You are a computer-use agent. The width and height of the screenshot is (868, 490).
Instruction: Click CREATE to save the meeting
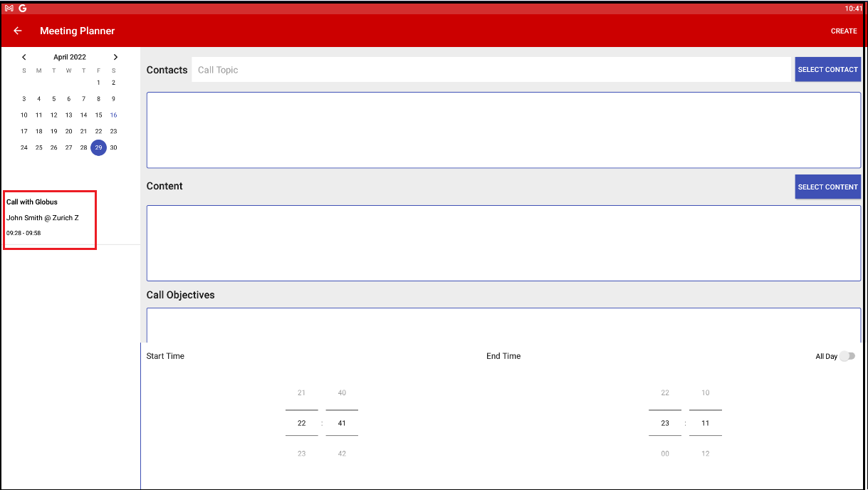coord(843,31)
